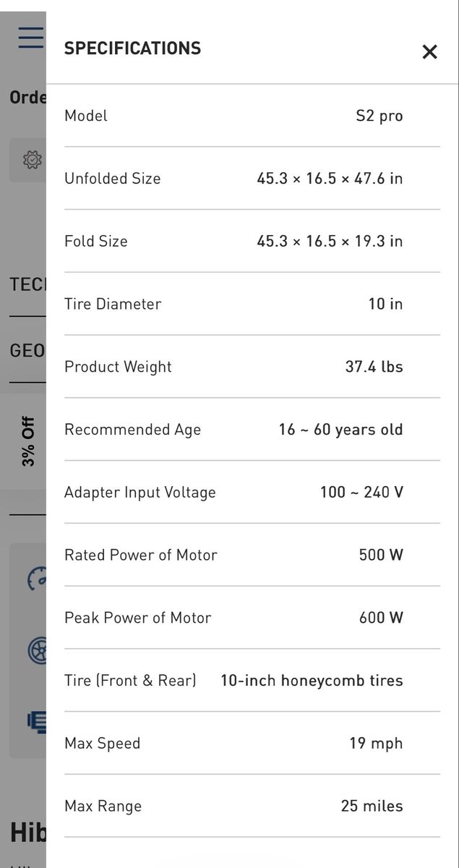
Task: Click the Recommended Age row
Action: coord(252,430)
